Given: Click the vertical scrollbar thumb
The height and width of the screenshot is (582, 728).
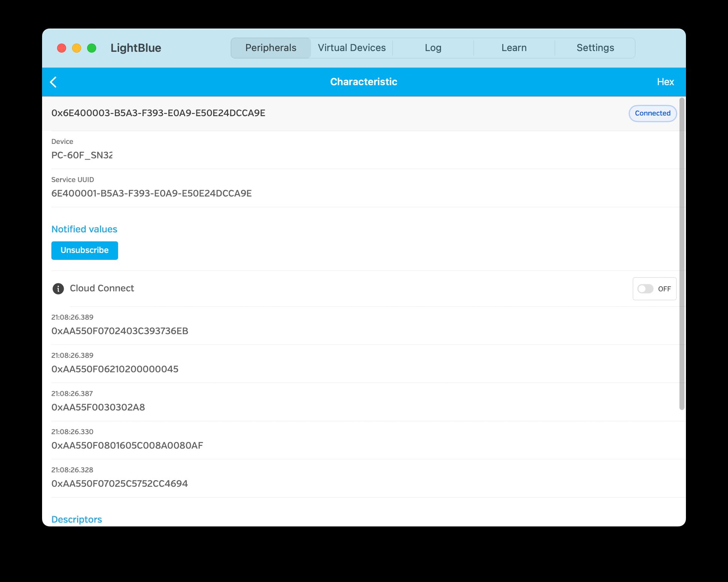Looking at the screenshot, I should (x=682, y=254).
